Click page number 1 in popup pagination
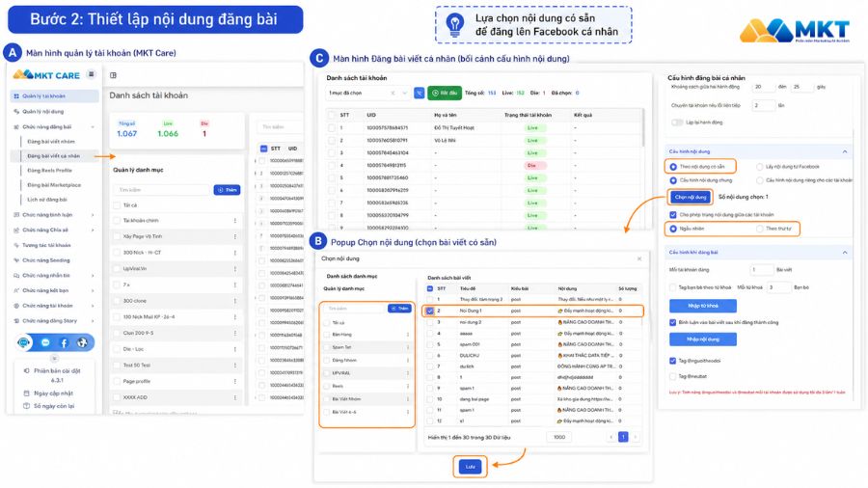The width and height of the screenshot is (868, 488). point(623,437)
